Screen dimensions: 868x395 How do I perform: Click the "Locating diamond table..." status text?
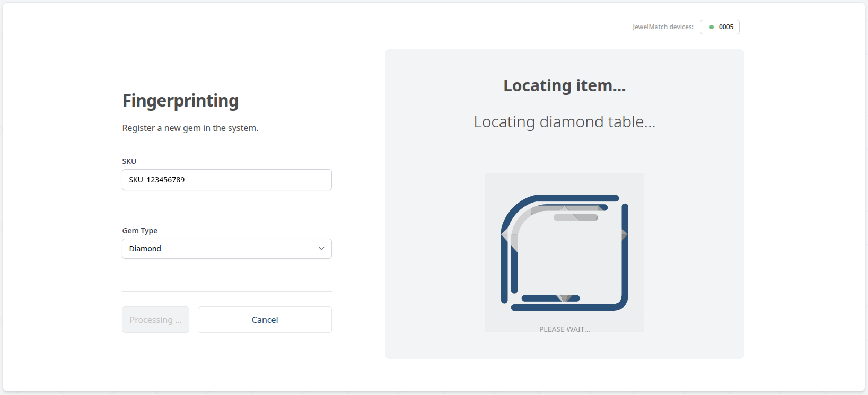point(564,122)
